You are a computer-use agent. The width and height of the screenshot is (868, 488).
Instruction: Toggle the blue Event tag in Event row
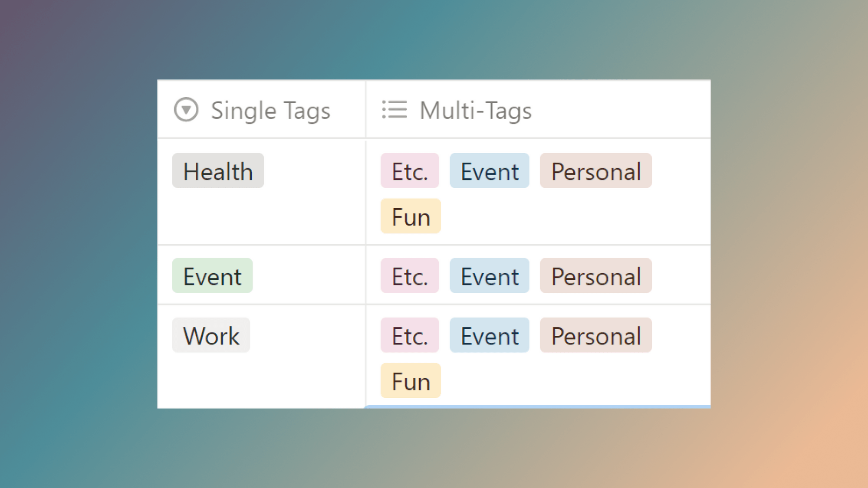pyautogui.click(x=489, y=276)
